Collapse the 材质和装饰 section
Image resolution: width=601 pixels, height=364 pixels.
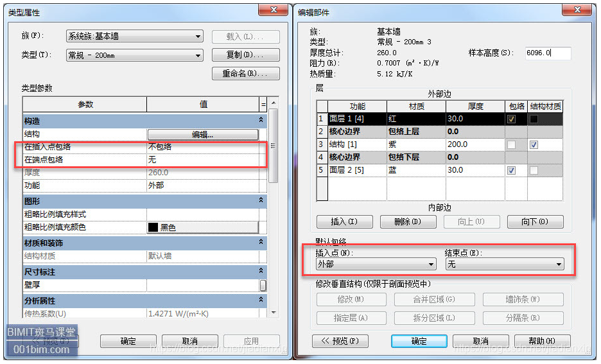click(x=261, y=242)
